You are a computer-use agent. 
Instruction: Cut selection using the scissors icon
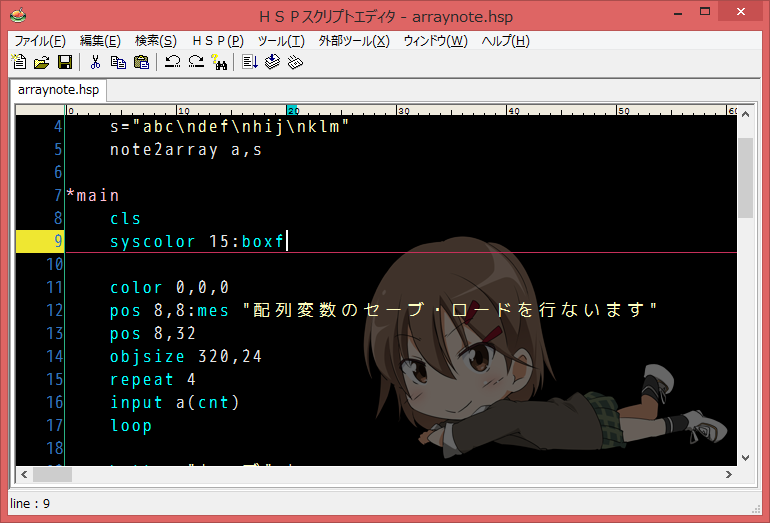96,62
